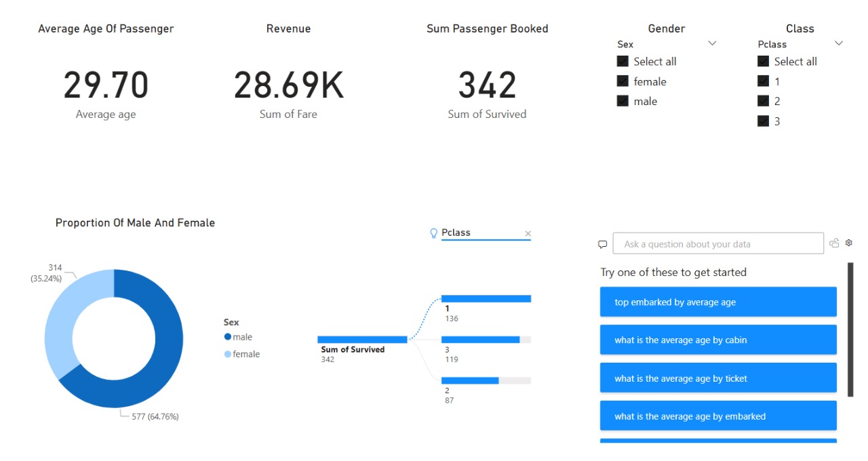Remove the Pclass level with the X icon
The image size is (868, 461).
528,233
